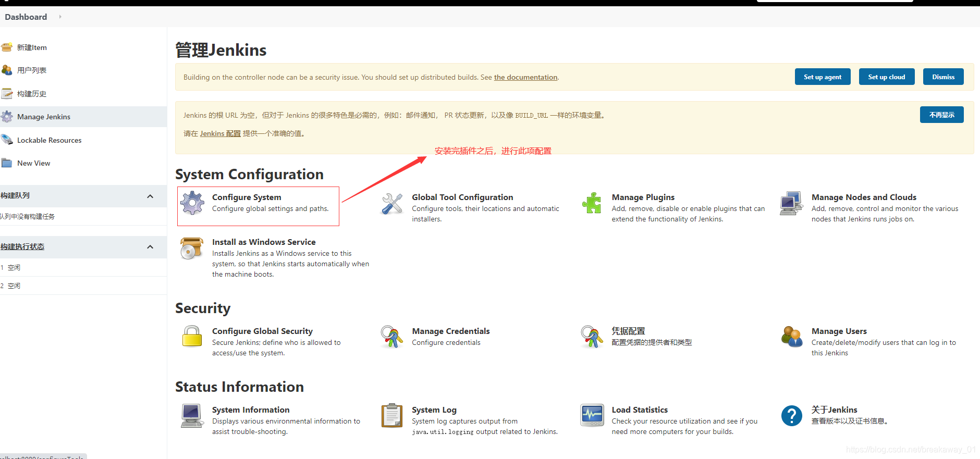The height and width of the screenshot is (459, 980).
Task: Open Load Statistics link
Action: (640, 410)
